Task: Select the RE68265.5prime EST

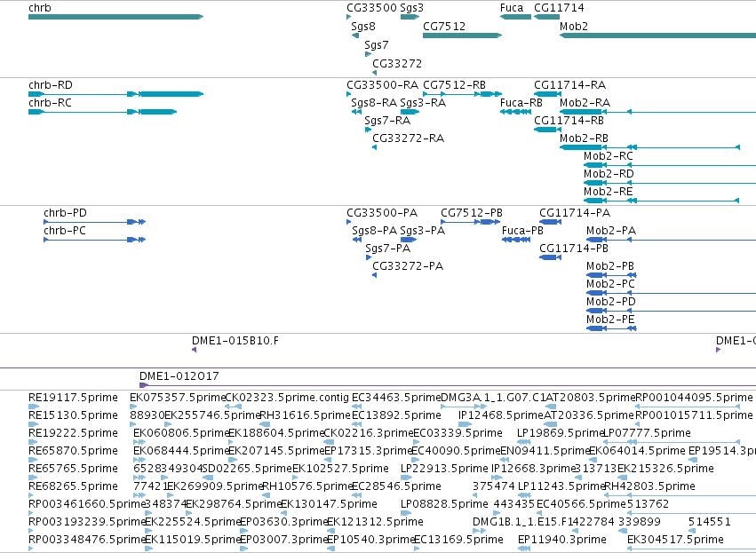Action: [x=31, y=495]
